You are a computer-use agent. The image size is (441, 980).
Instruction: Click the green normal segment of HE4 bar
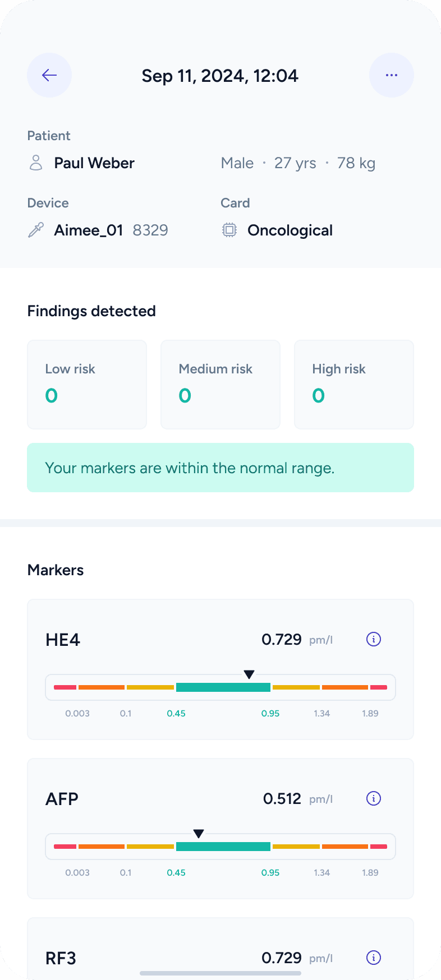(x=223, y=687)
